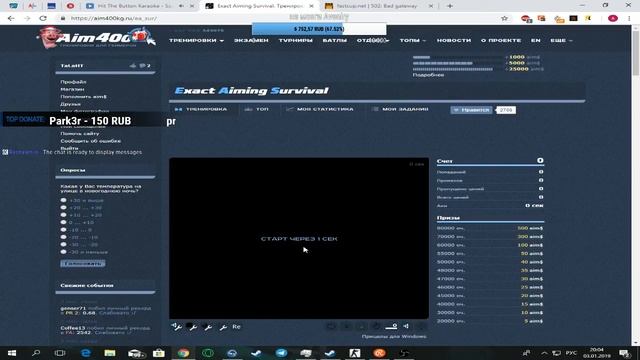This screenshot has height=360, width=640.
Task: Click the browser address bar URL
Action: click(x=113, y=18)
